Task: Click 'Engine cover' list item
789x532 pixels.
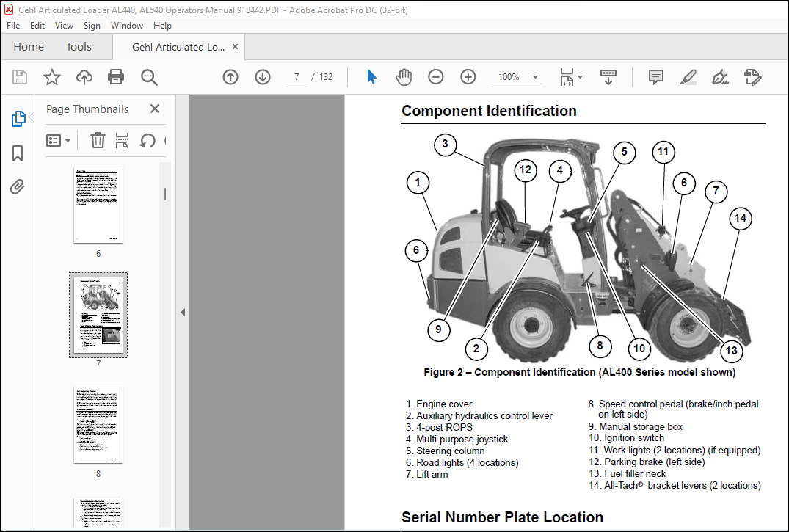Action: 444,404
